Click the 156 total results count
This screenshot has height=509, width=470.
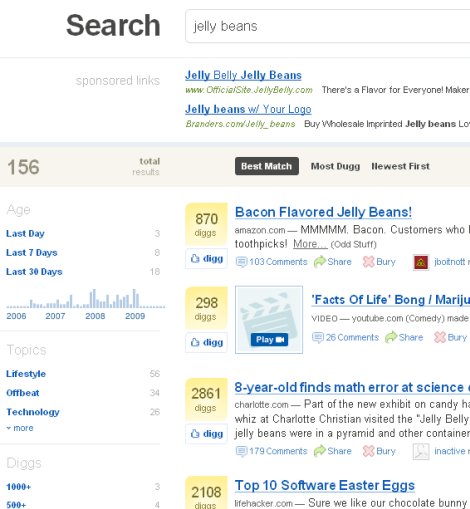(23, 167)
